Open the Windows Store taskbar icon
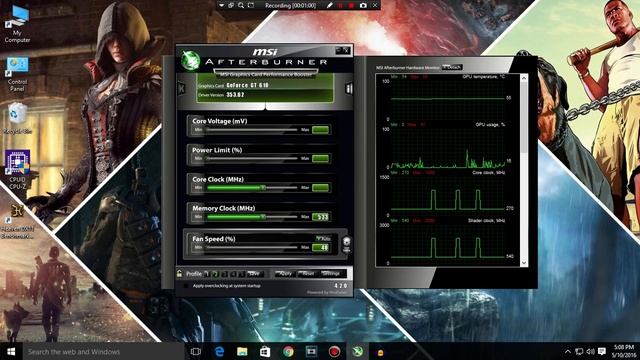Viewport: 640px width, 360px height. click(265, 351)
